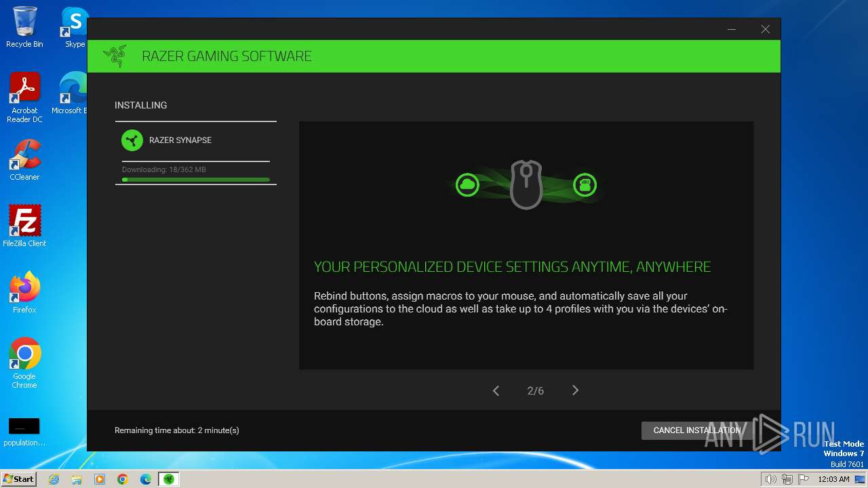Viewport: 868px width, 488px height.
Task: Click the Action Center flag icon
Action: pos(804,479)
